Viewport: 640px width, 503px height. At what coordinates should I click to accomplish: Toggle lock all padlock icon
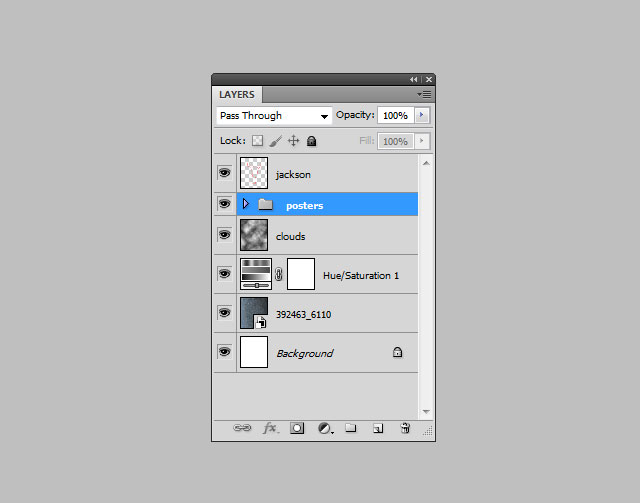311,141
